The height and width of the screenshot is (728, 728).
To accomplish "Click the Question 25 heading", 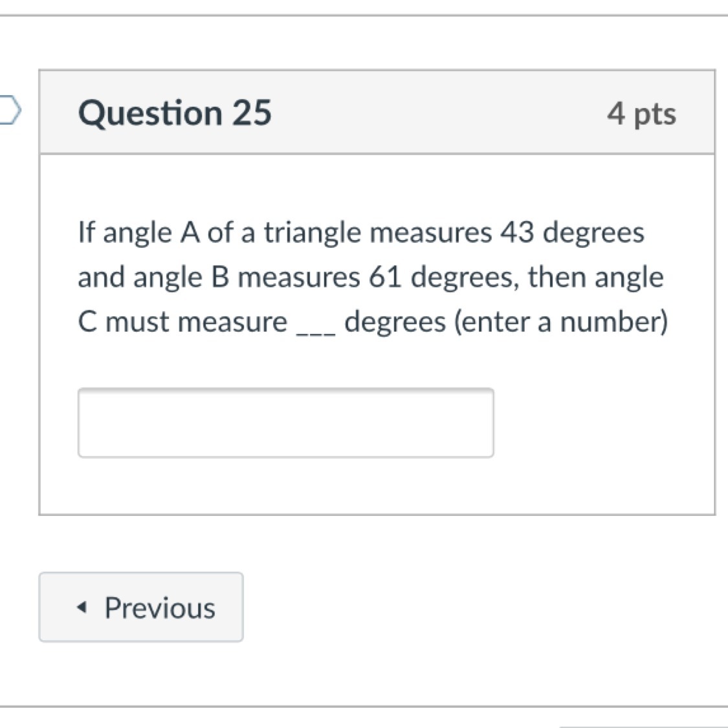I will 175,113.
